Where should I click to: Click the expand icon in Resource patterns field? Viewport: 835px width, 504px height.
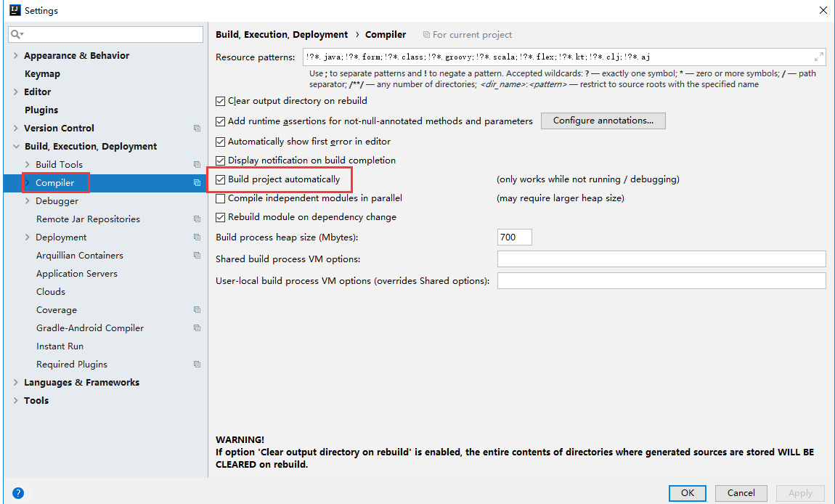818,57
